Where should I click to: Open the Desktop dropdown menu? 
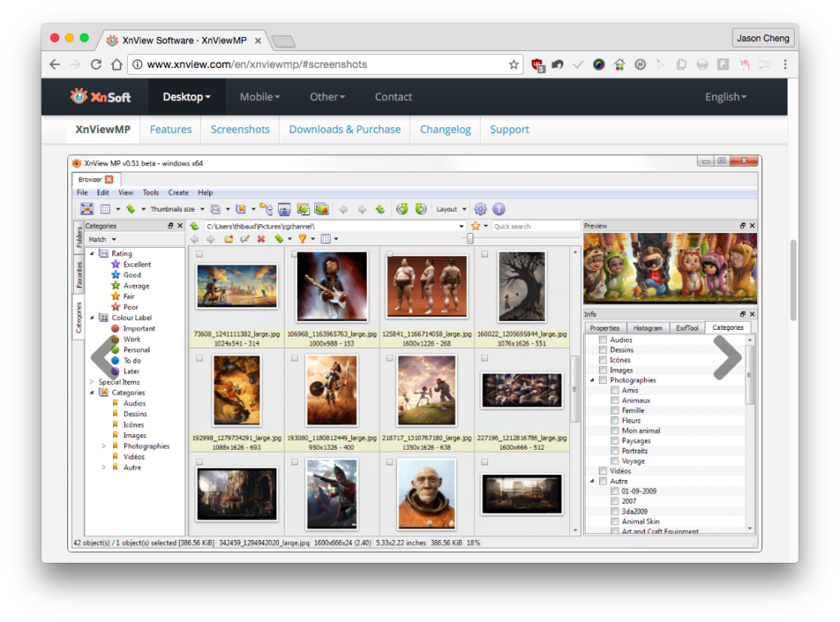186,97
